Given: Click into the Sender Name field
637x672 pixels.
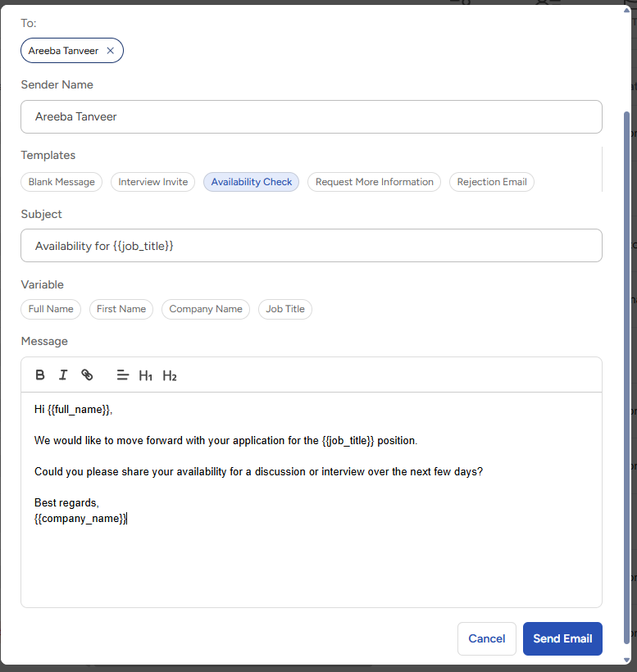Looking at the screenshot, I should [312, 116].
